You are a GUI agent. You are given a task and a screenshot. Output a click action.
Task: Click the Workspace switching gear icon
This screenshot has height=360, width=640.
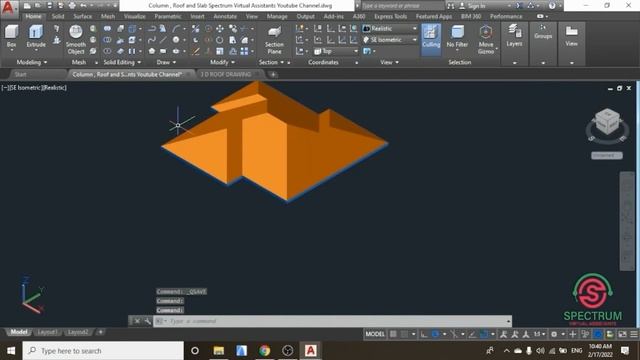[554, 334]
